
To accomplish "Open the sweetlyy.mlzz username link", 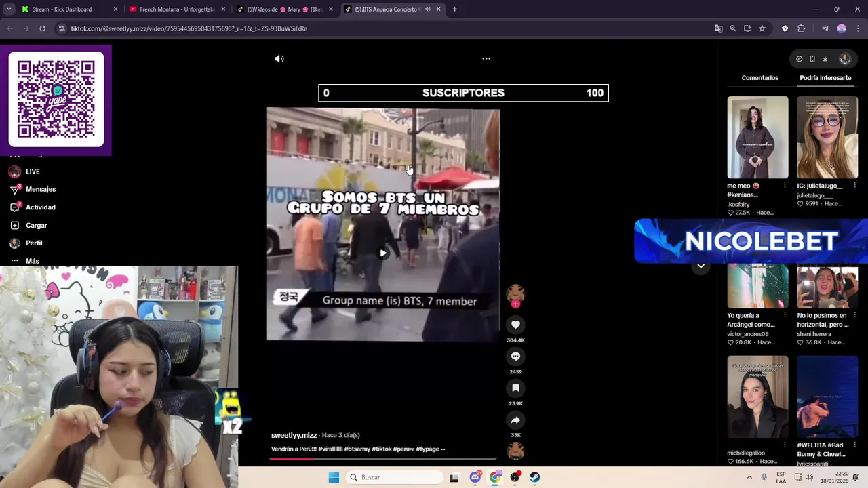I will (x=294, y=435).
